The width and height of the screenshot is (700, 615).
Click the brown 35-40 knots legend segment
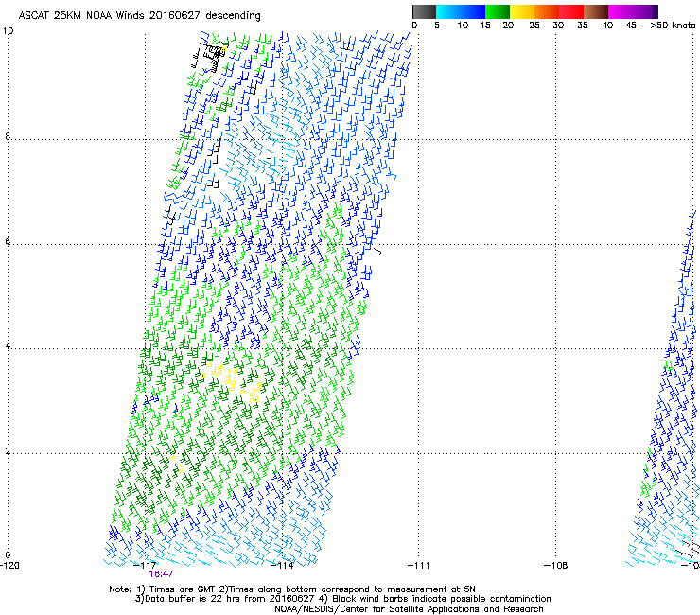tap(596, 11)
